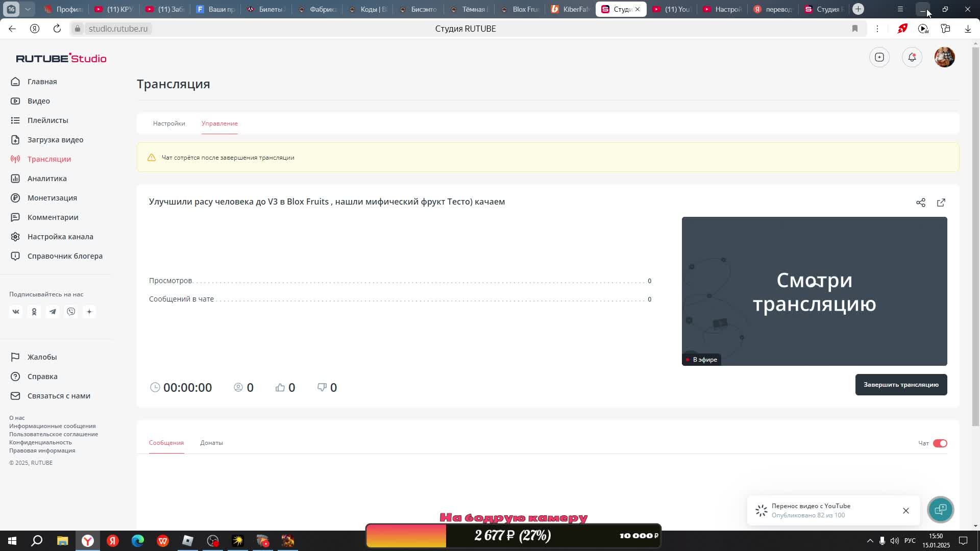
Task: Click the RUTUBE Studio logo
Action: 61,58
